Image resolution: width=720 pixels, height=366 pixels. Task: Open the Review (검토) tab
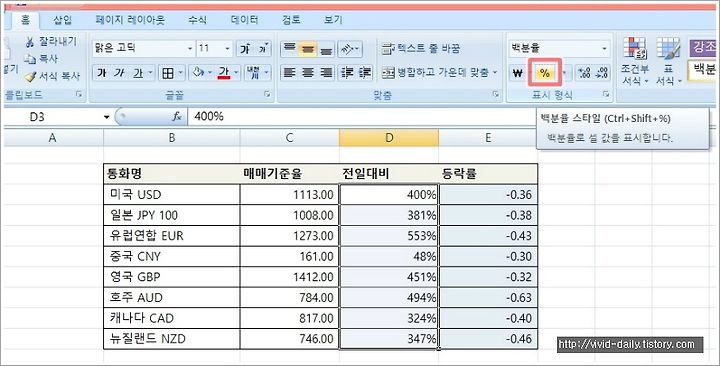pos(291,20)
